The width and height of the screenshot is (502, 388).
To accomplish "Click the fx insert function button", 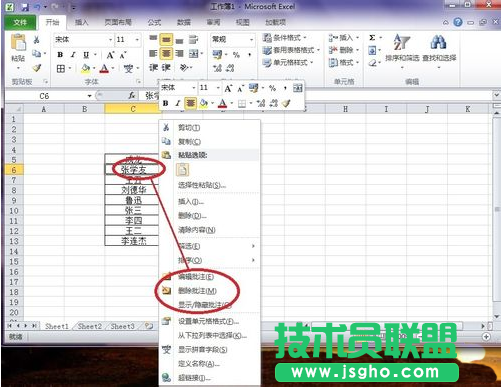I will click(x=132, y=96).
